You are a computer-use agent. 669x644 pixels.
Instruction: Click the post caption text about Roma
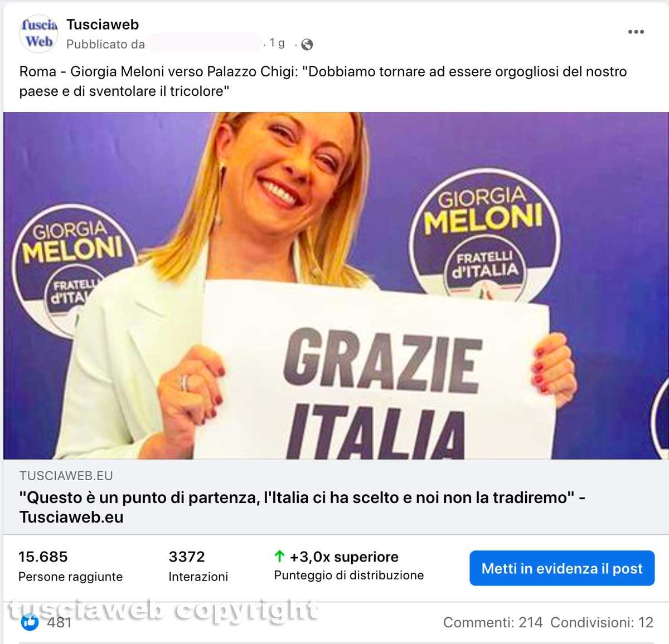coord(323,81)
